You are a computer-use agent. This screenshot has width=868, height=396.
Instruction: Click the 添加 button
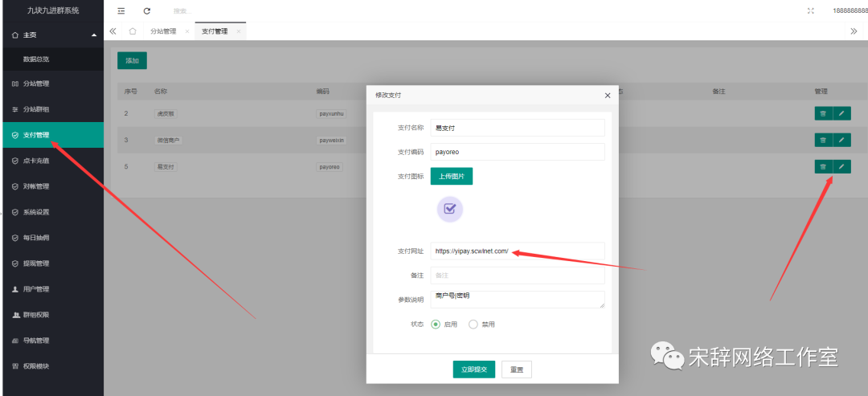pyautogui.click(x=132, y=61)
